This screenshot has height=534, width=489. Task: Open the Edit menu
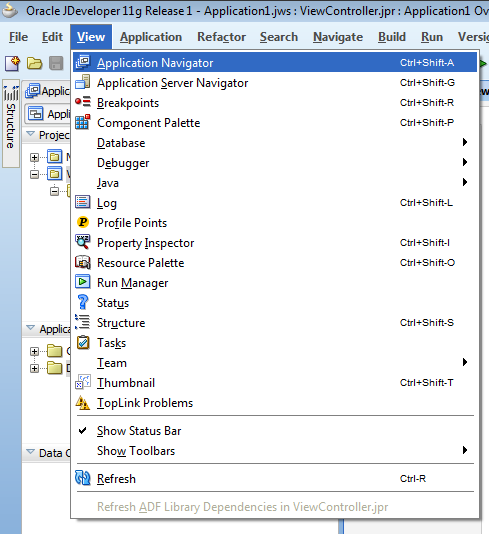(52, 37)
